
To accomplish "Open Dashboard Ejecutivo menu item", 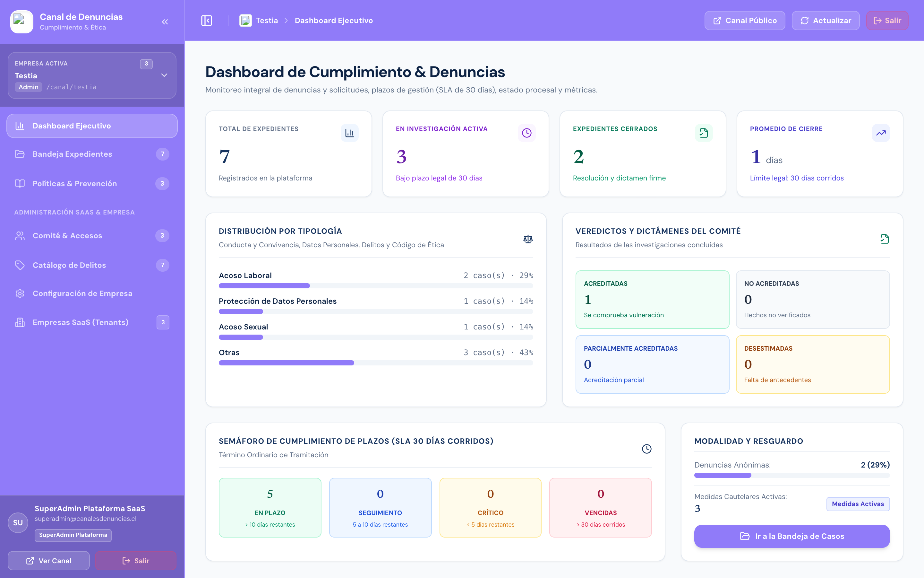I will 92,126.
